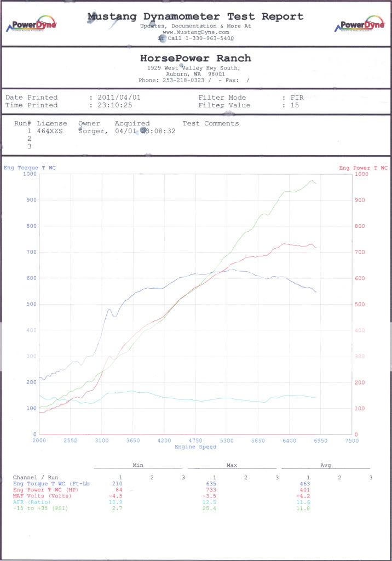Click the average boost value 11.8
The image size is (392, 561).
coord(303,508)
